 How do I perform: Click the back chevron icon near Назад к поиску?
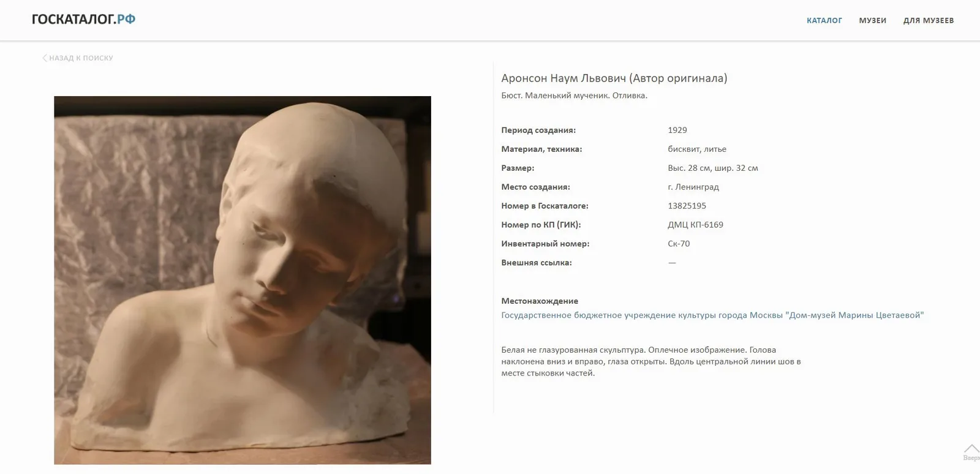click(45, 58)
